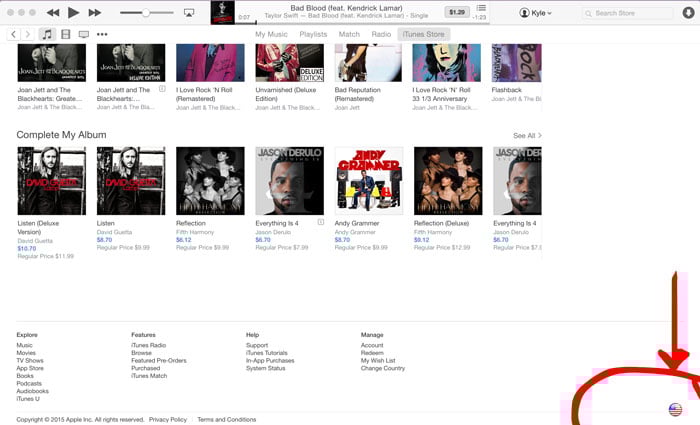Open Featured Pre-Orders link
Viewport: 700px width, 425px height.
(x=159, y=360)
